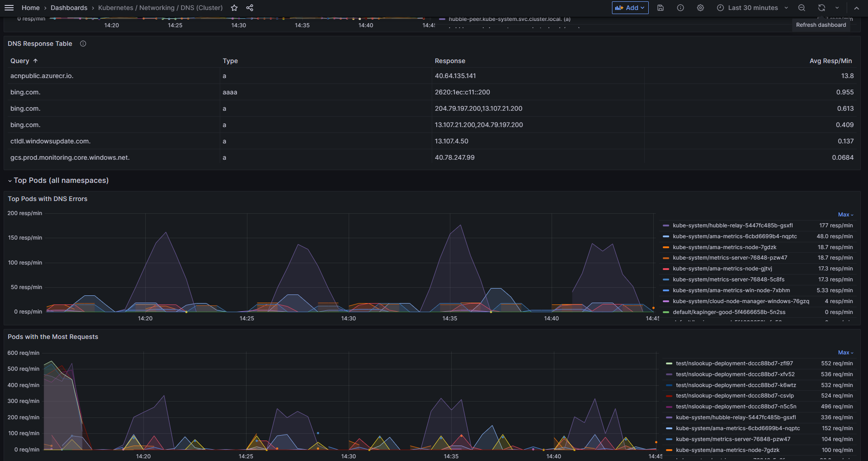Star this dashboard as favorite

(x=234, y=8)
